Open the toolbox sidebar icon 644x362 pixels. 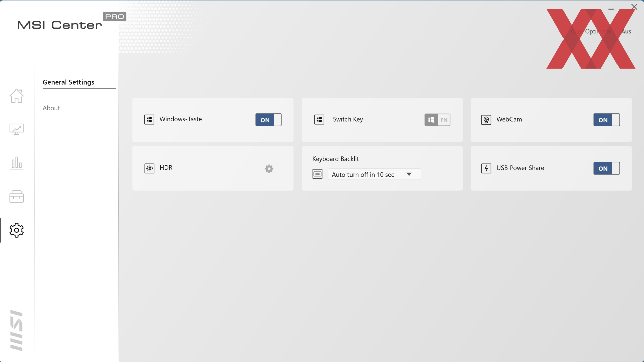[x=16, y=196]
